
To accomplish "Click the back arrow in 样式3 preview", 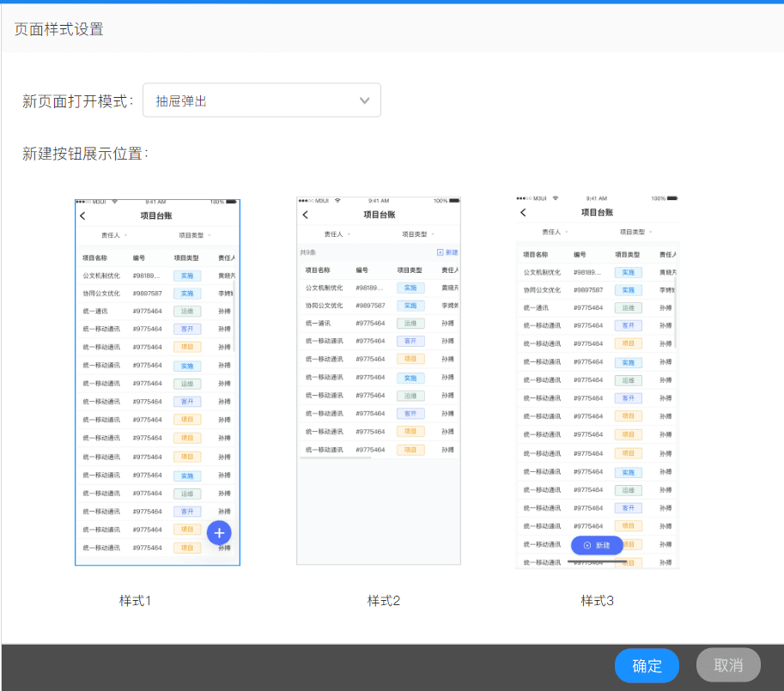I will pos(523,212).
